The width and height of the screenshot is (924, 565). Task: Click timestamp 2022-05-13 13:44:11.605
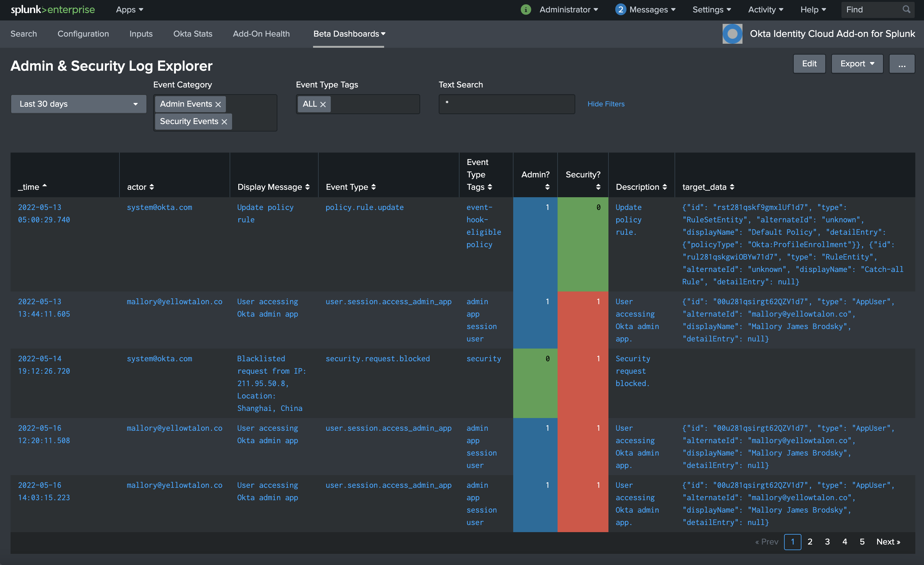point(44,308)
